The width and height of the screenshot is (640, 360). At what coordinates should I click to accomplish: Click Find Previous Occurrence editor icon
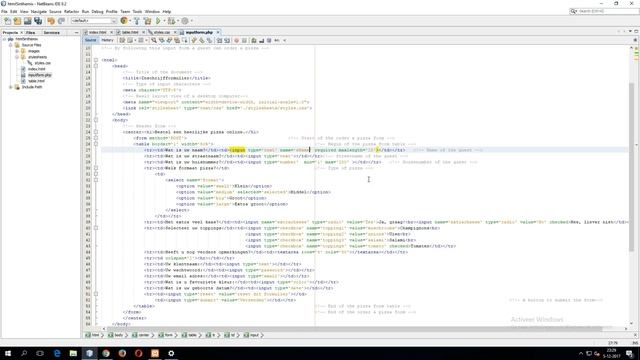(162, 40)
